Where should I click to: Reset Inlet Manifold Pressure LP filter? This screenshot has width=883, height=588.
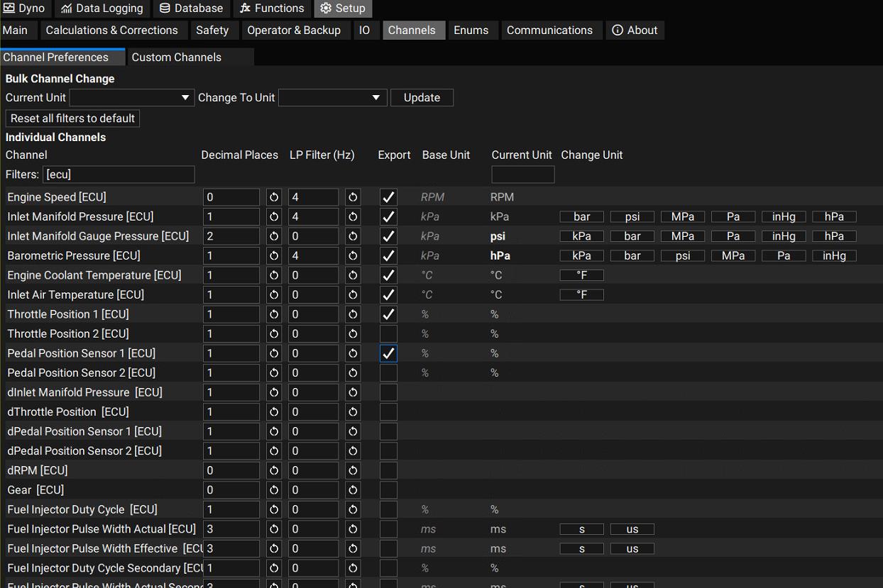353,216
